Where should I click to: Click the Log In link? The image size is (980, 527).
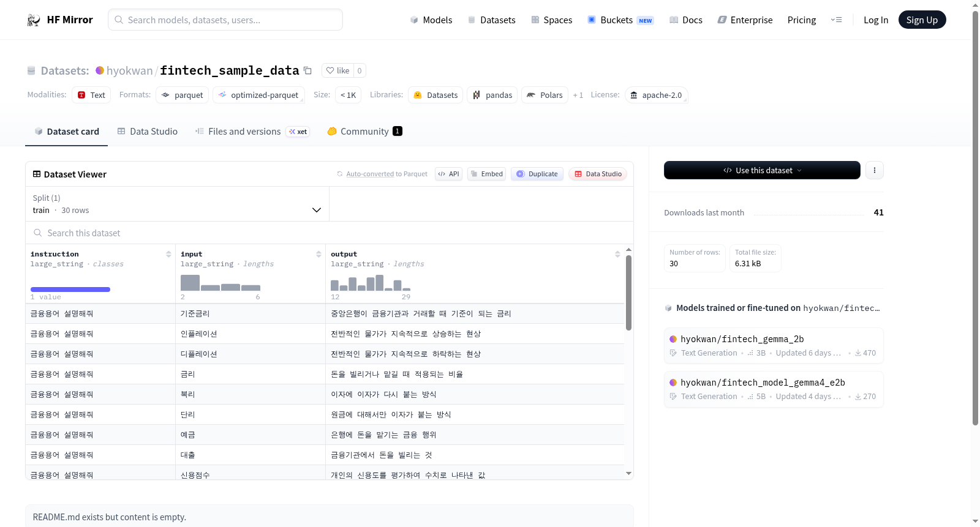pyautogui.click(x=876, y=20)
